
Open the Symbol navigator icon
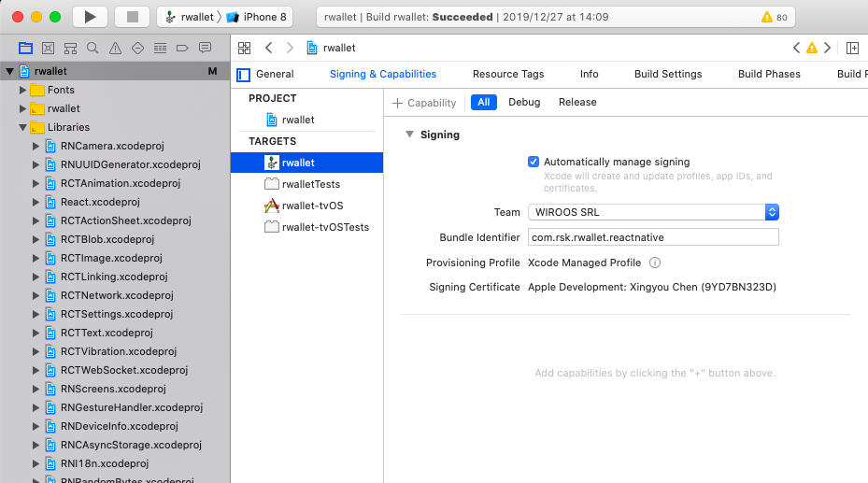point(70,49)
